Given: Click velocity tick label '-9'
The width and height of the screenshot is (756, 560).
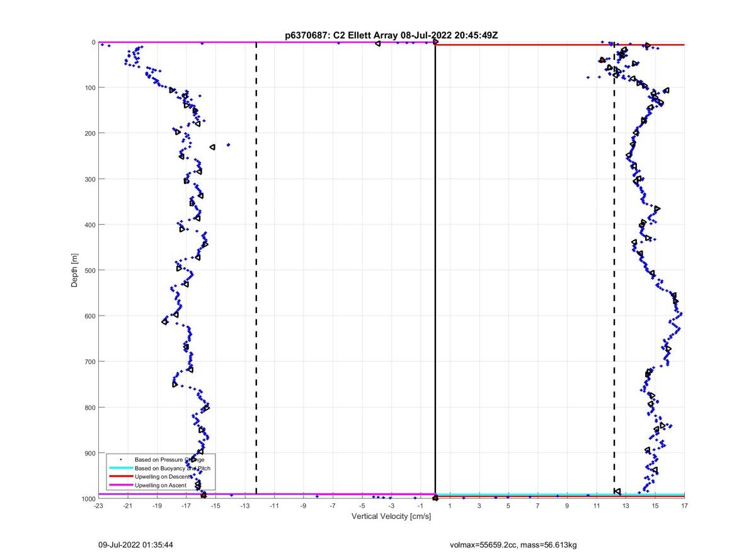Looking at the screenshot, I should point(303,505).
